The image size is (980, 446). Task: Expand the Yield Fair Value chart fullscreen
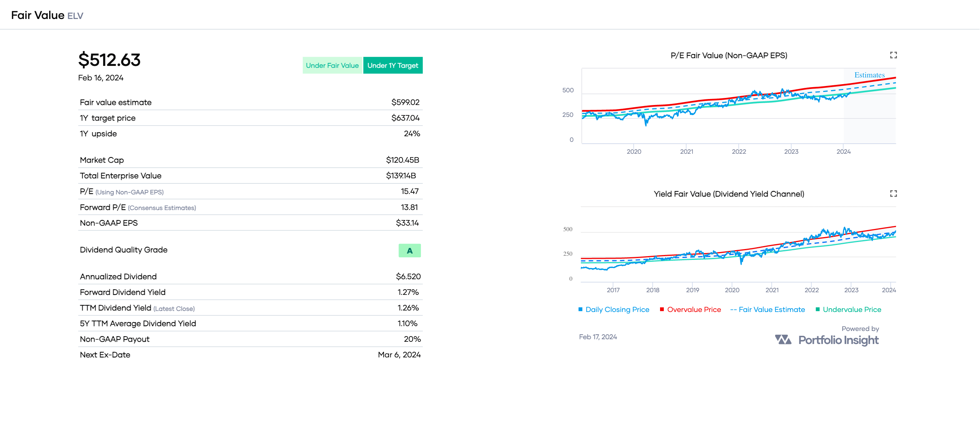tap(893, 194)
